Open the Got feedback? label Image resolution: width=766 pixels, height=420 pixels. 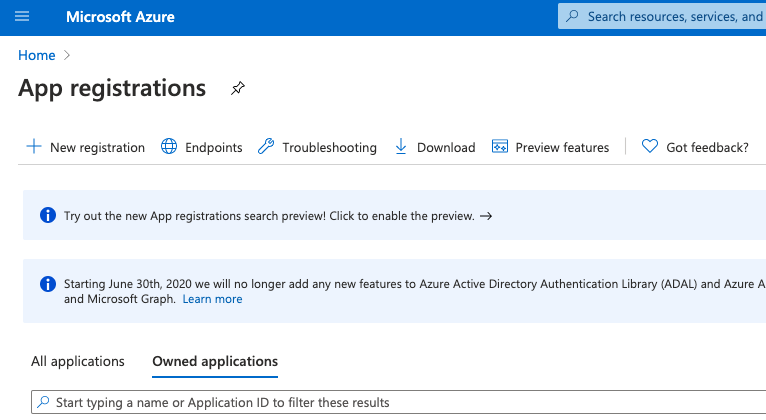[x=707, y=147]
